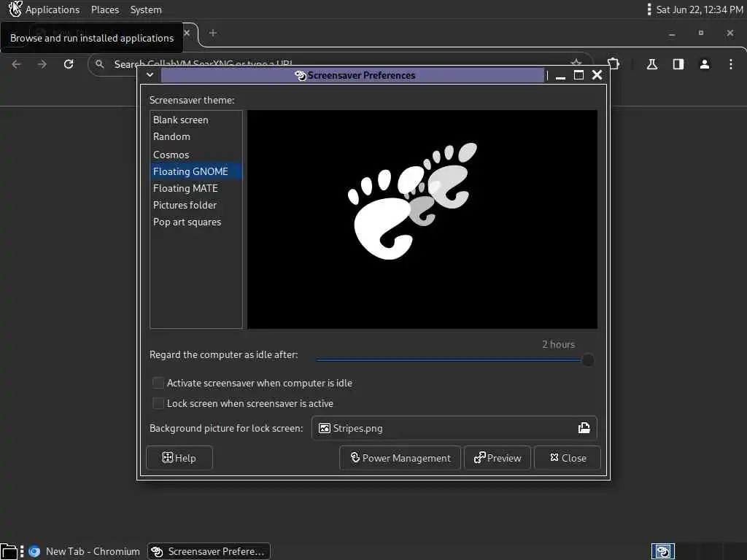Click the panel handle dots beside the clock
747x560 pixels.
pyautogui.click(x=649, y=9)
